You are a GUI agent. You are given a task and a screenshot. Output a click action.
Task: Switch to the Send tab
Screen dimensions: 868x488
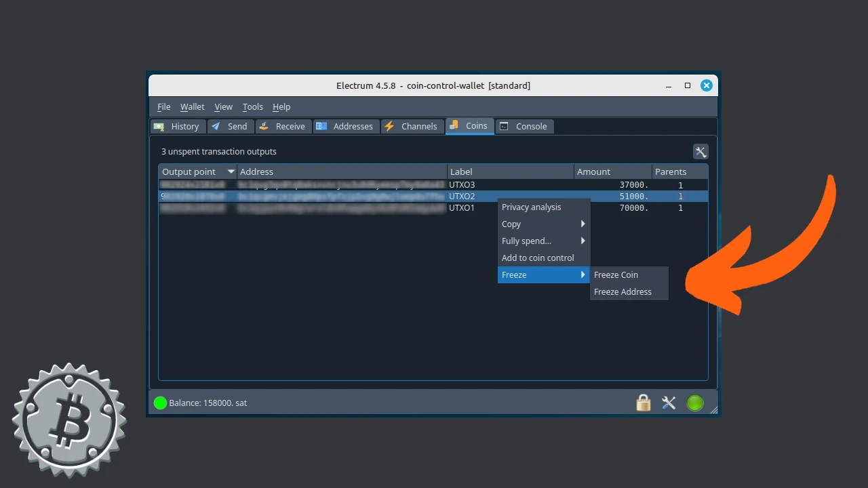(x=231, y=126)
